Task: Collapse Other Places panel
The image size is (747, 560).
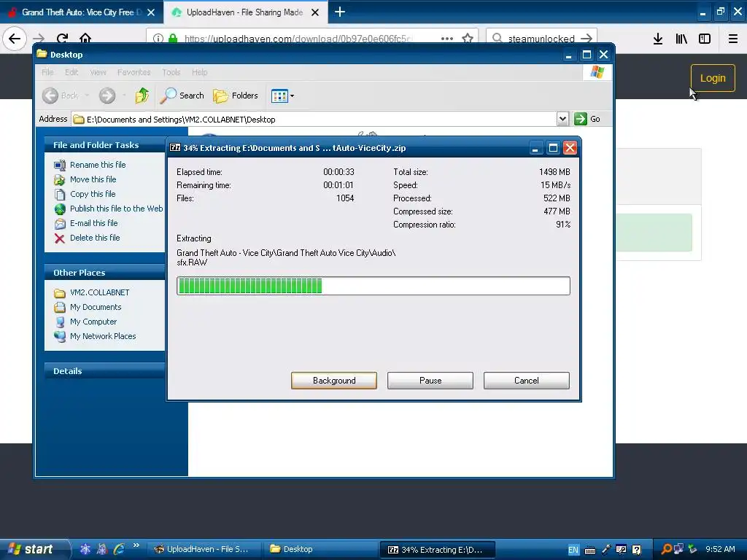Action: [105, 273]
